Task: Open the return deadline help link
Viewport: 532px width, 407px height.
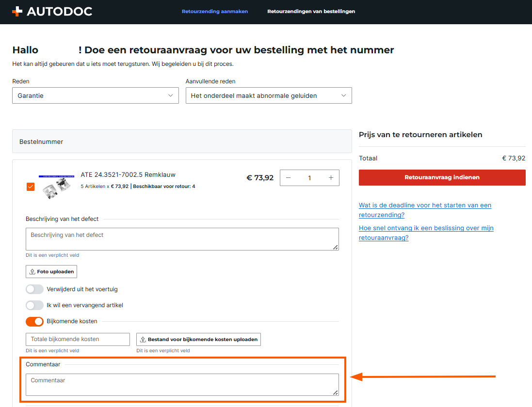Action: pos(425,210)
